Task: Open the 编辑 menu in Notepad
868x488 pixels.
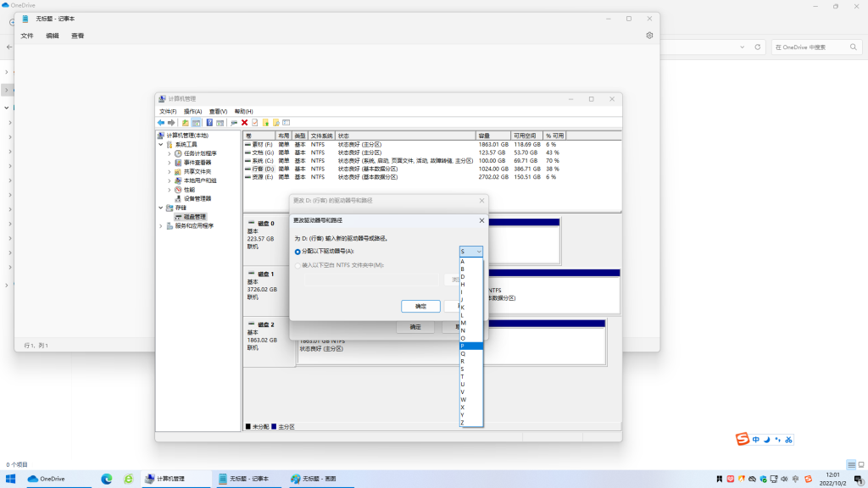Action: [x=53, y=36]
